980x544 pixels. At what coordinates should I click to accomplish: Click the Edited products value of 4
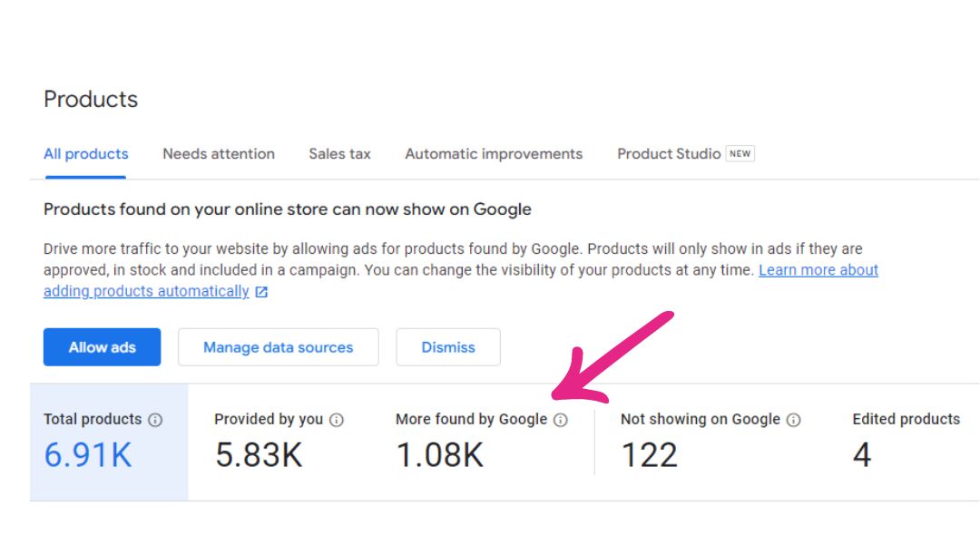(862, 453)
